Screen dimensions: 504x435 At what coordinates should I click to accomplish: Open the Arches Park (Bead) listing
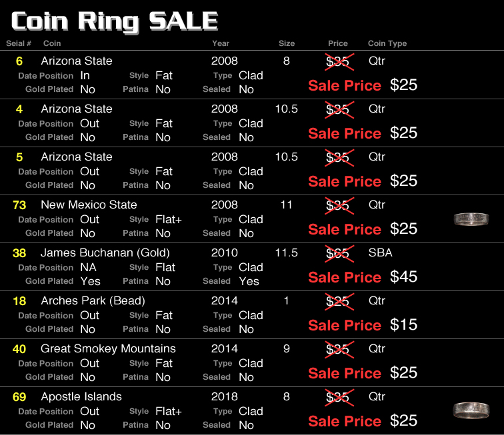[93, 300]
